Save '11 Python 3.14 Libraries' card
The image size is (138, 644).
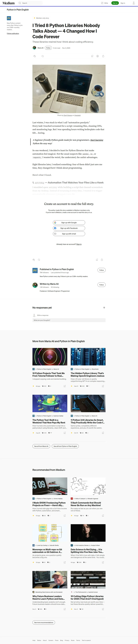pyautogui.click(x=103, y=433)
